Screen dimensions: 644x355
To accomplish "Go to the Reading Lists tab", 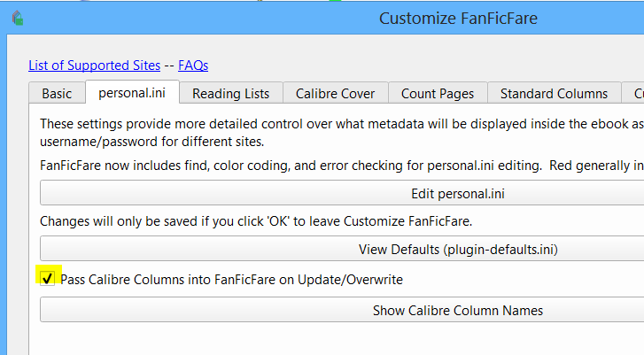I will coord(231,93).
